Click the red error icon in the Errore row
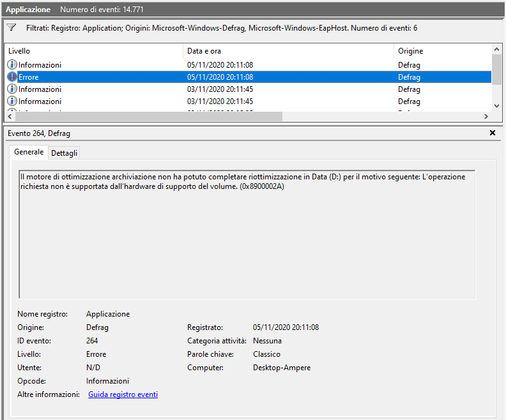Image resolution: width=506 pixels, height=420 pixels. (12, 77)
